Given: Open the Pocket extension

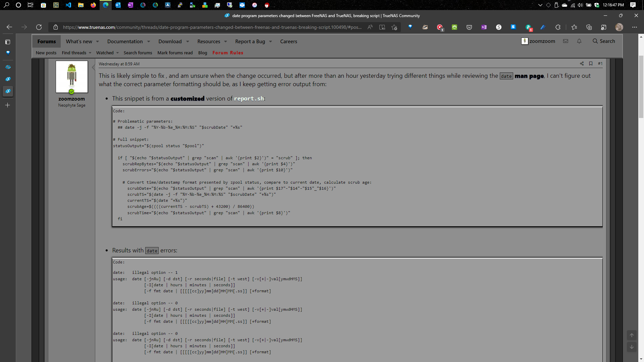Looking at the screenshot, I should [x=469, y=27].
